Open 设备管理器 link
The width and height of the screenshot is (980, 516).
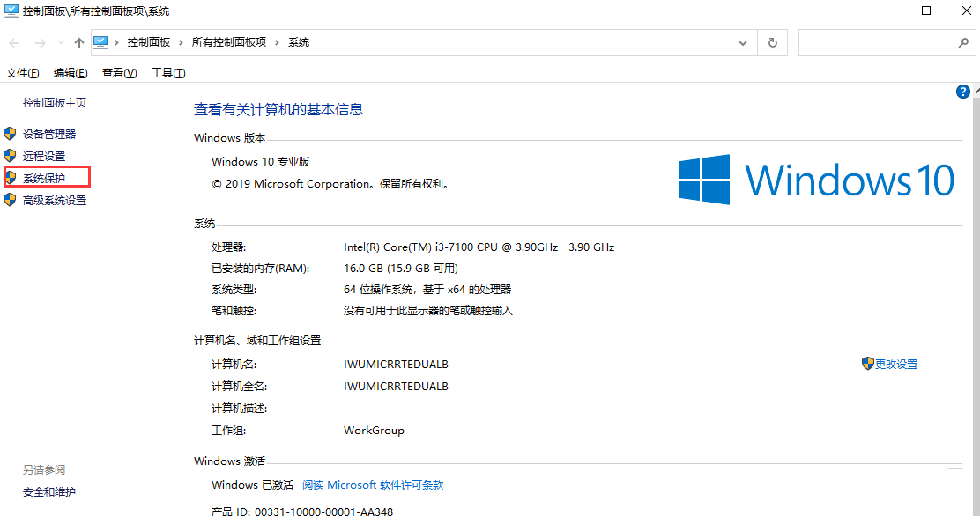pyautogui.click(x=49, y=135)
